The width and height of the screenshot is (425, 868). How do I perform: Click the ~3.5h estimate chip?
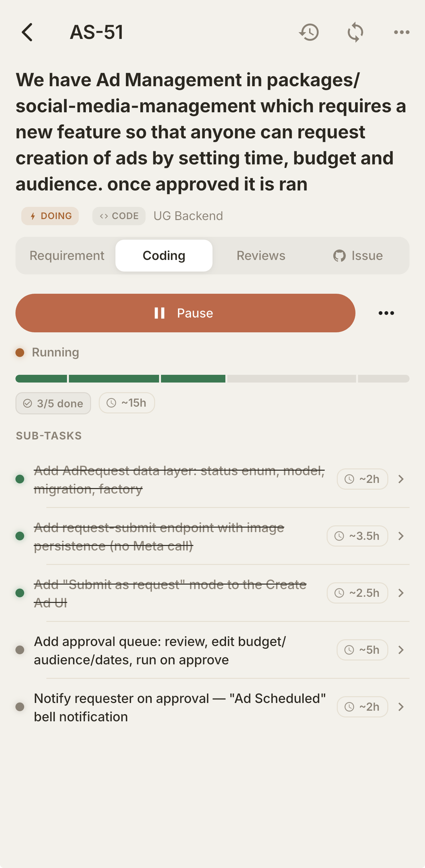[357, 536]
